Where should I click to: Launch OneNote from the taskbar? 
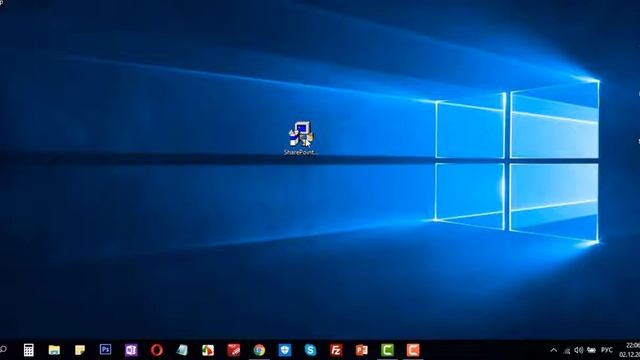point(131,350)
